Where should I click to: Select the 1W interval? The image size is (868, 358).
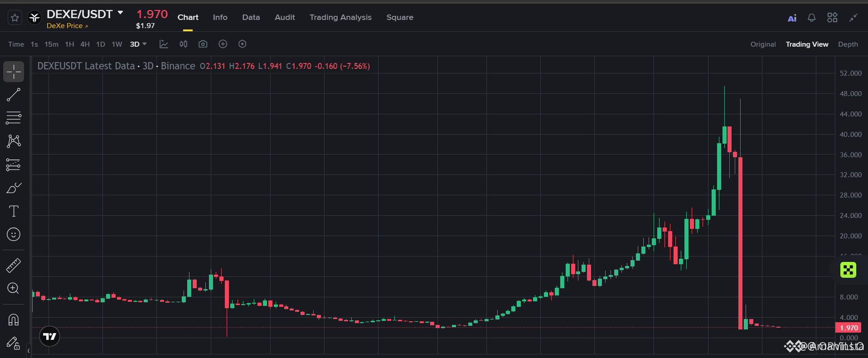click(117, 44)
